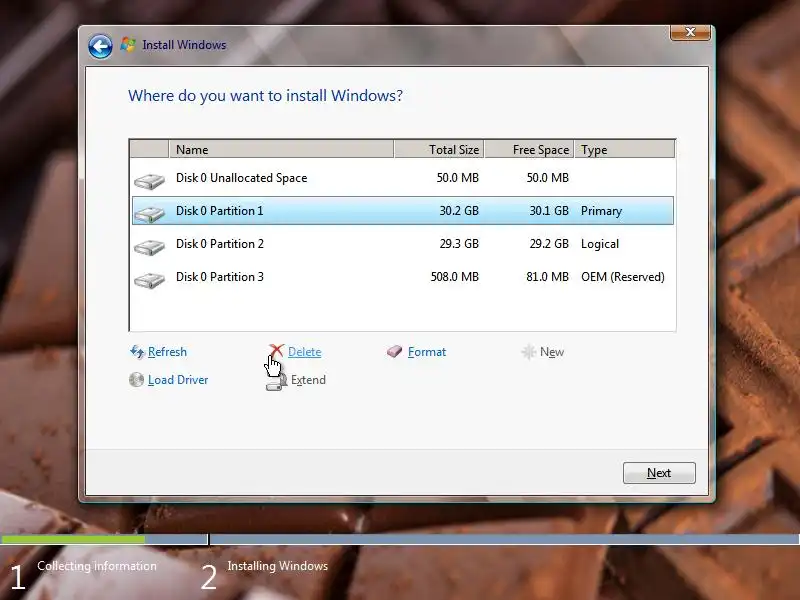800x600 pixels.
Task: Click the Extend link text
Action: (x=308, y=380)
